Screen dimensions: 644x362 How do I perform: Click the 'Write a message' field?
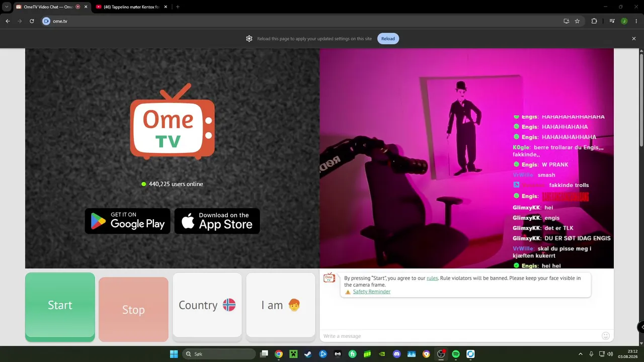(460, 336)
